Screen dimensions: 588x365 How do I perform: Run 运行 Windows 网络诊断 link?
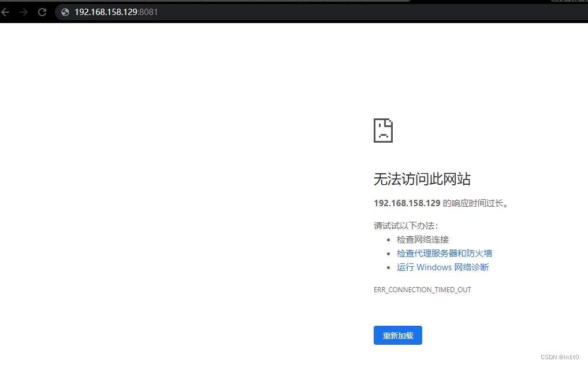(x=443, y=267)
